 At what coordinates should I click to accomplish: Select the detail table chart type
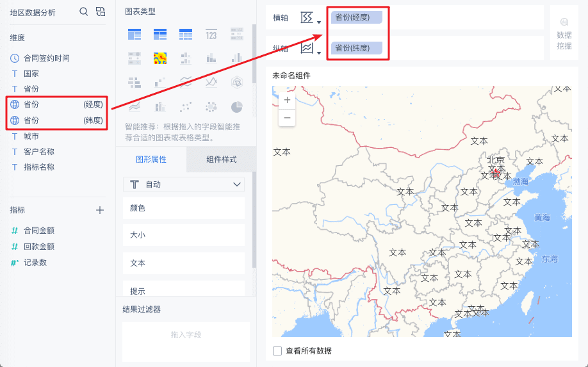click(186, 35)
